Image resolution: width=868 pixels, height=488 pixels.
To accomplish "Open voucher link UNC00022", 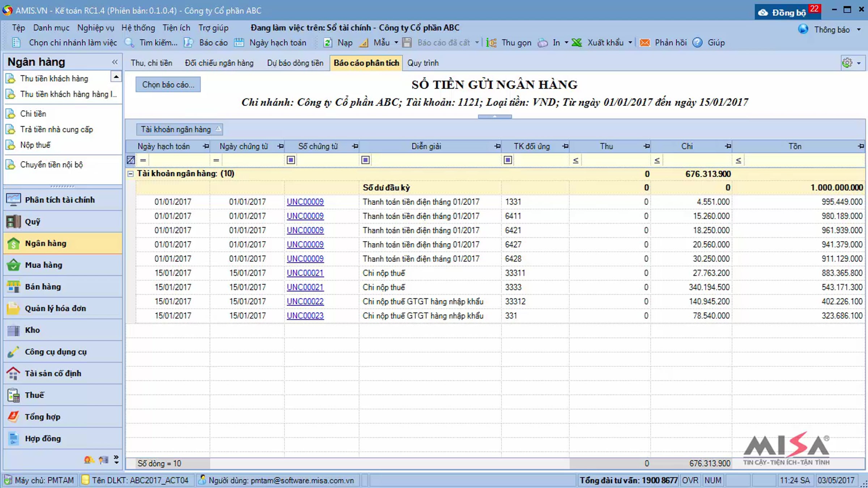I will pyautogui.click(x=305, y=301).
